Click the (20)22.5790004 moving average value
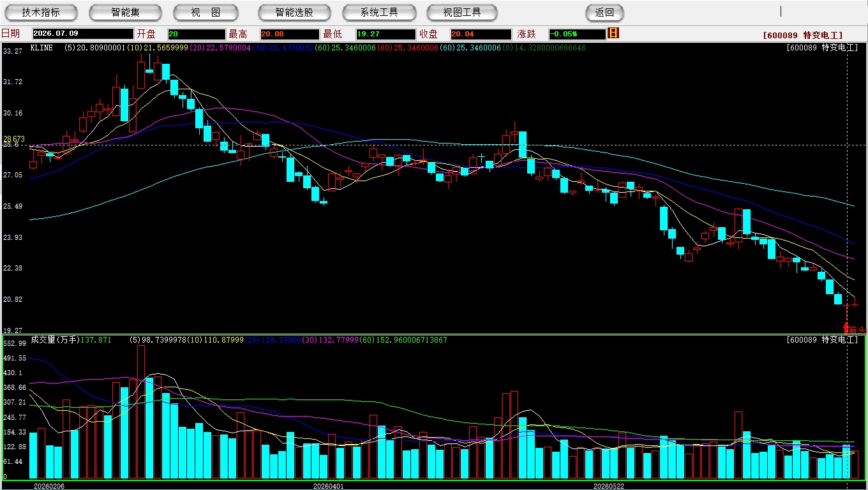868x490 pixels. coord(219,48)
